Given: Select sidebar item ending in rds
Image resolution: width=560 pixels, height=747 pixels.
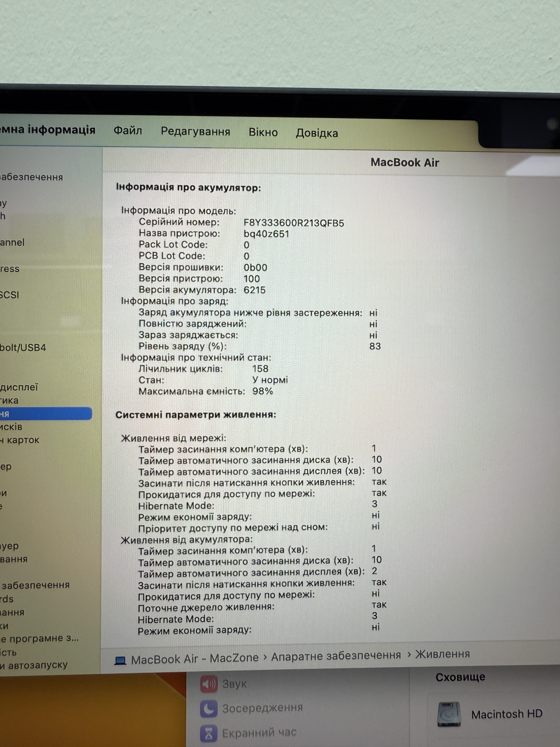Looking at the screenshot, I should click(x=7, y=599).
